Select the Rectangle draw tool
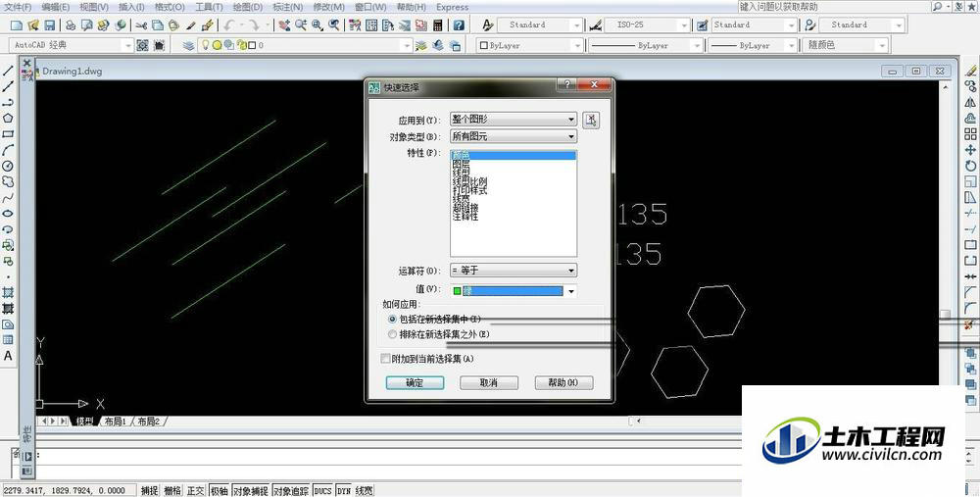980x497 pixels. (8, 133)
